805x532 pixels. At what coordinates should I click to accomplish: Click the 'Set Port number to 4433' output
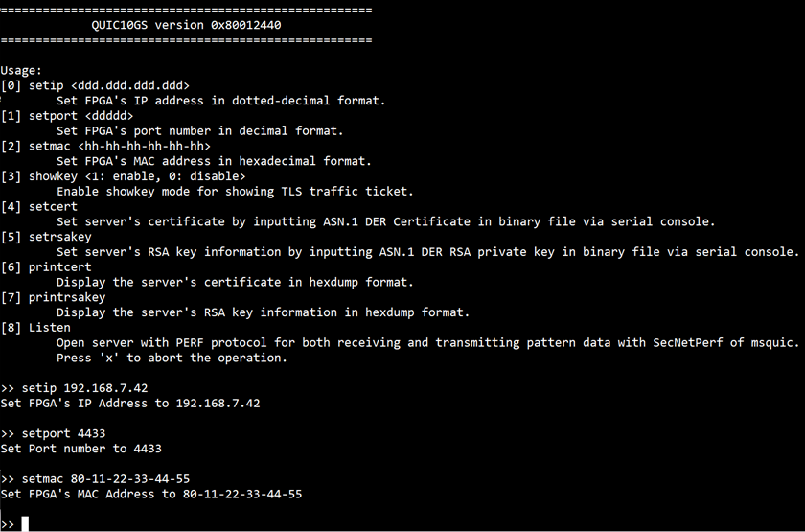(x=81, y=449)
